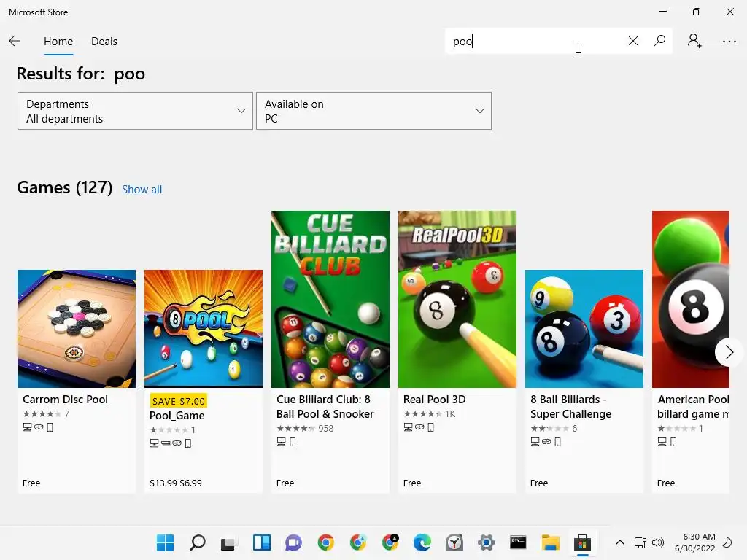Open American Pool billard game title
Screen dimensions: 747x560
(x=693, y=407)
